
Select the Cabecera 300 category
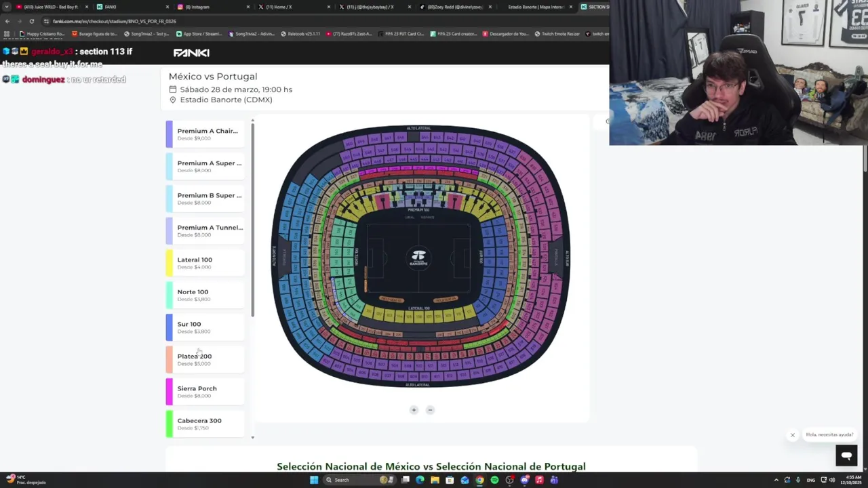[x=205, y=424]
